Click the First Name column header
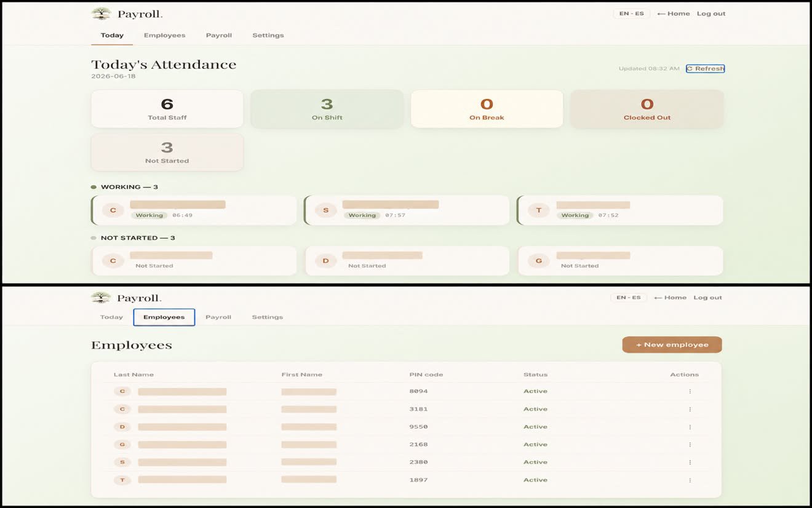The height and width of the screenshot is (508, 812). click(x=301, y=375)
